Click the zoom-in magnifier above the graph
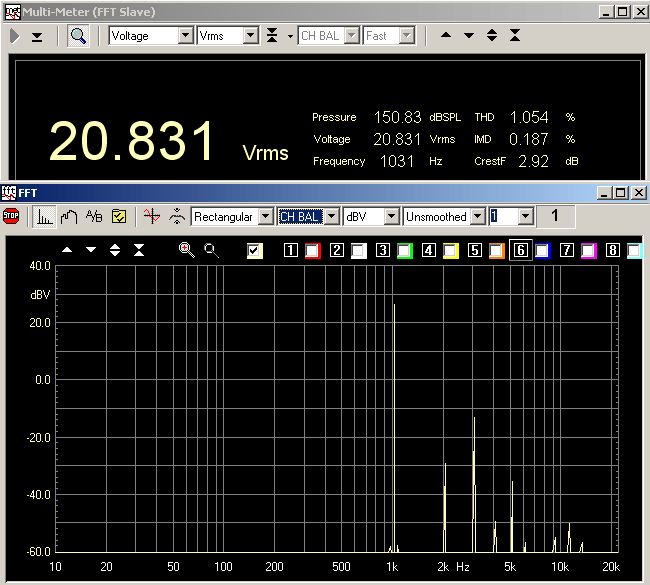Screen dimensions: 650x585 186,249
